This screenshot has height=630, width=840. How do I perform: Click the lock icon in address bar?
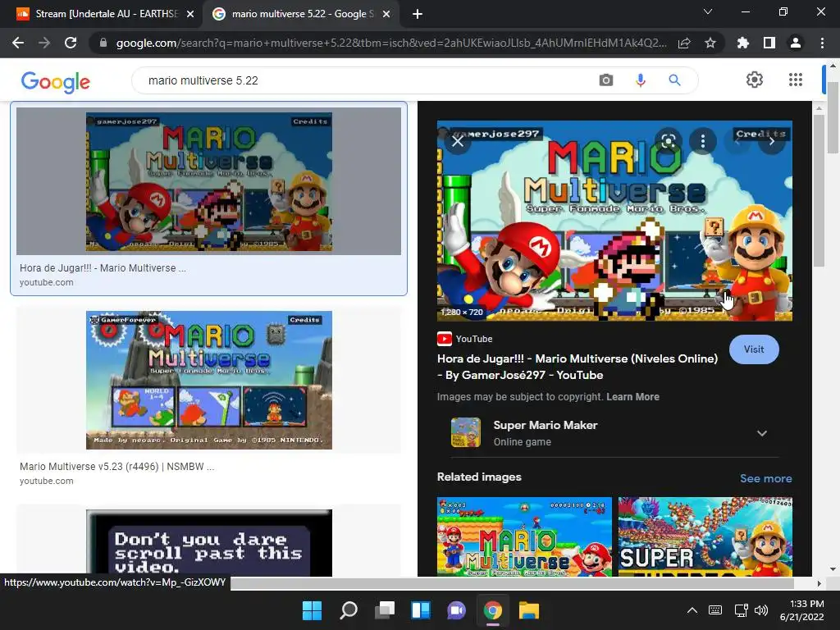103,43
